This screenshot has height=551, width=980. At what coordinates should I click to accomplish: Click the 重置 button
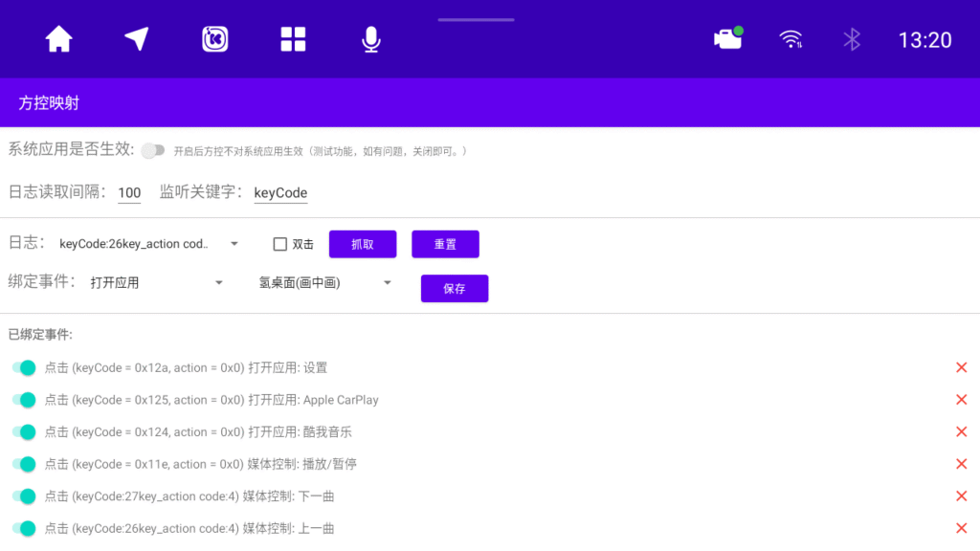pos(445,244)
